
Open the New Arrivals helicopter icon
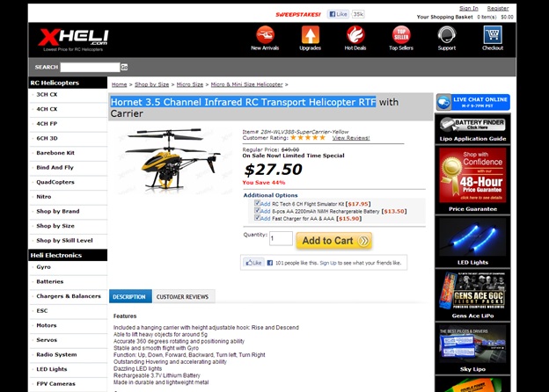[x=265, y=35]
